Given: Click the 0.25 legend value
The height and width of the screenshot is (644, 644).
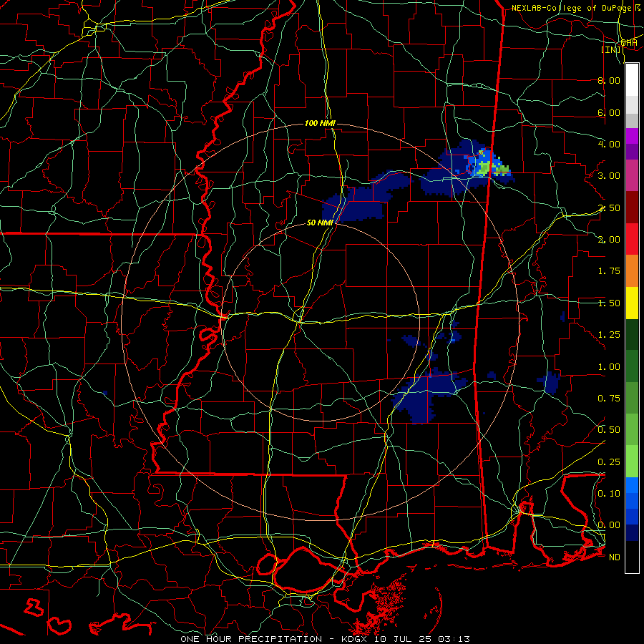Looking at the screenshot, I should (x=609, y=462).
